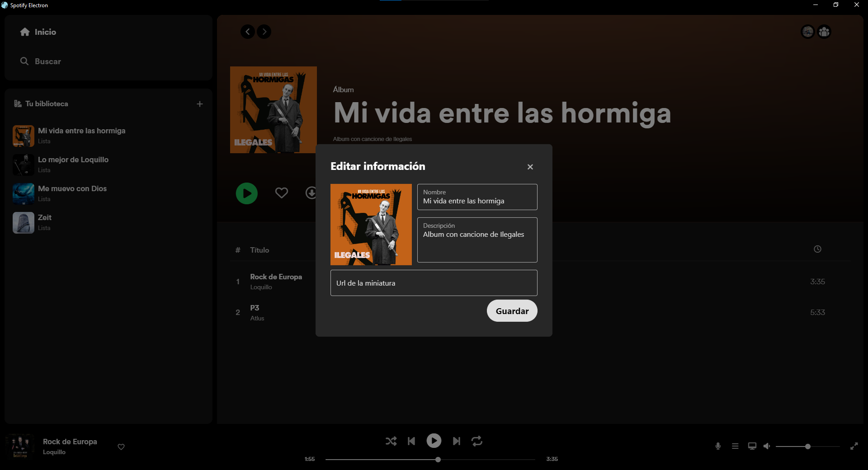Click the now playing album thumbnail

(x=20, y=446)
